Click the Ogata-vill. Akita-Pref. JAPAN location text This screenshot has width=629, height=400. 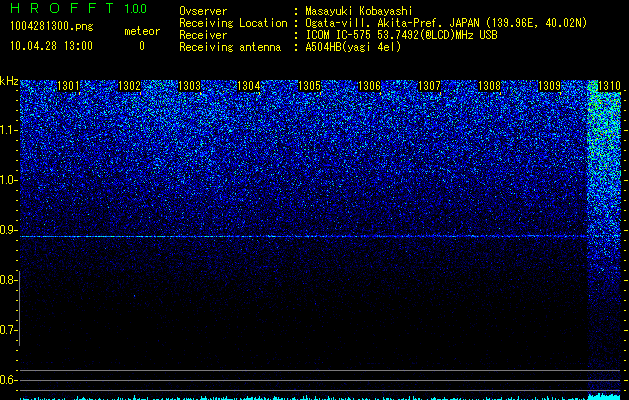pos(446,23)
